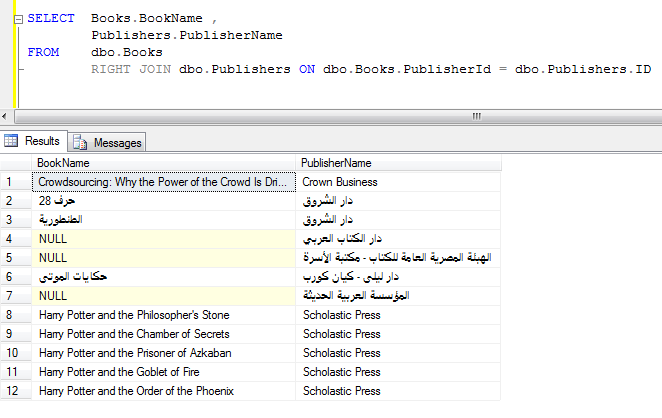Select all via the grid's top-left corner cell
Viewport: 662px width, 418px height.
coord(16,163)
